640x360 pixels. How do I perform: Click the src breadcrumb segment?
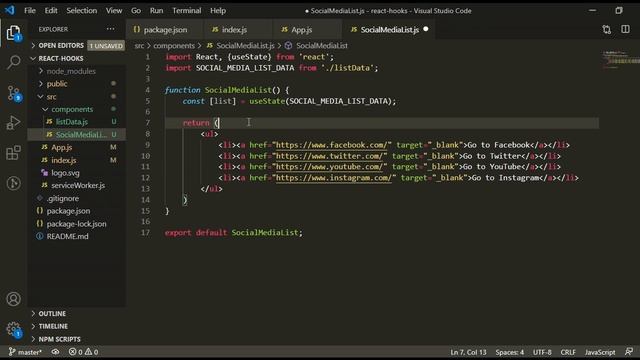pos(139,45)
